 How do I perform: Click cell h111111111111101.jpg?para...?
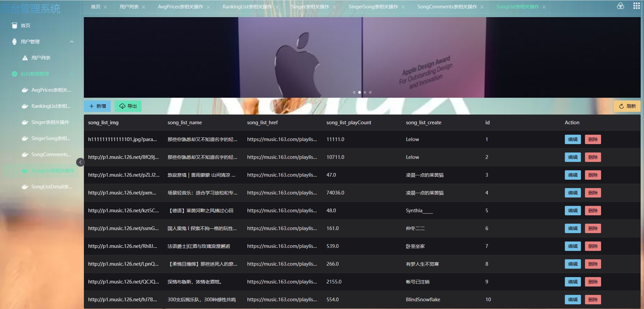coord(122,139)
